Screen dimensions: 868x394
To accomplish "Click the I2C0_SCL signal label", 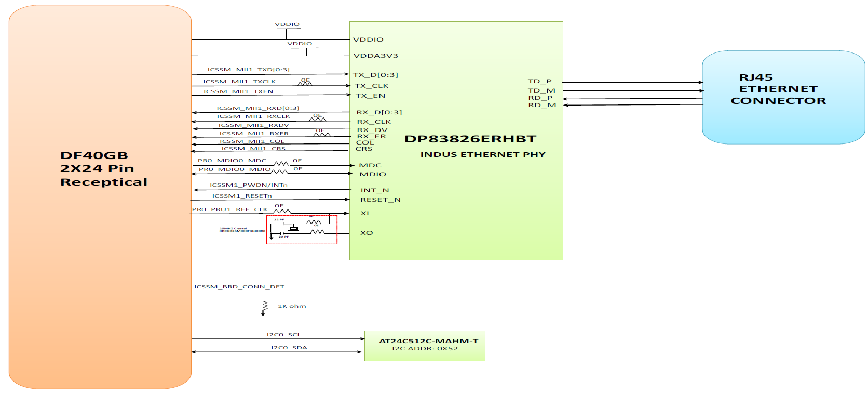I will point(284,335).
